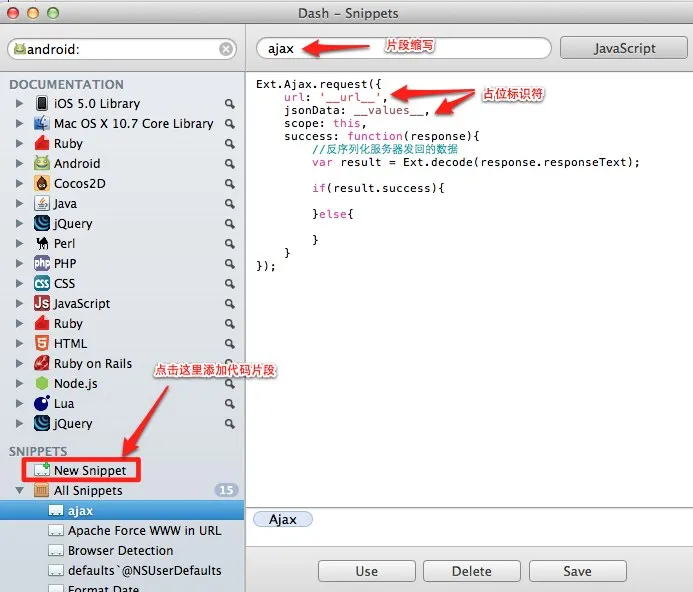Search within HTML docset magnifier
The height and width of the screenshot is (592, 693).
pyautogui.click(x=229, y=344)
